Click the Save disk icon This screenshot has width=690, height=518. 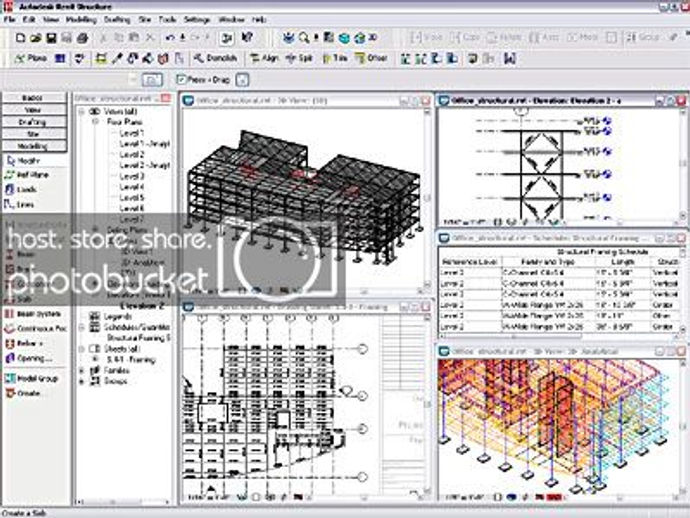pyautogui.click(x=51, y=38)
